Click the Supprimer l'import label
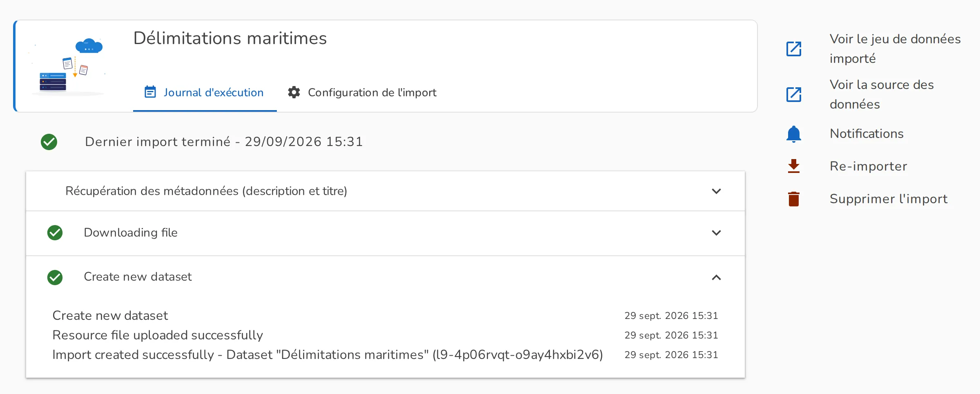Screen dimensions: 980x394 point(889,199)
